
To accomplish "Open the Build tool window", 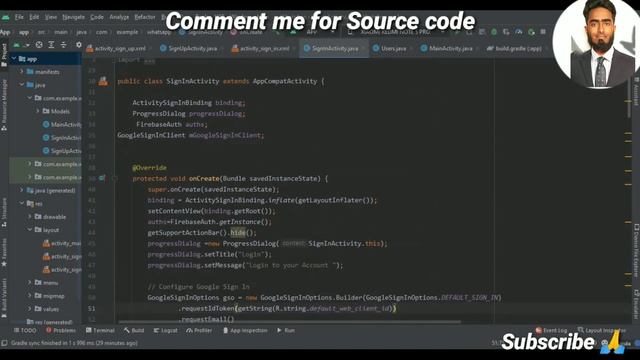I will (x=134, y=330).
